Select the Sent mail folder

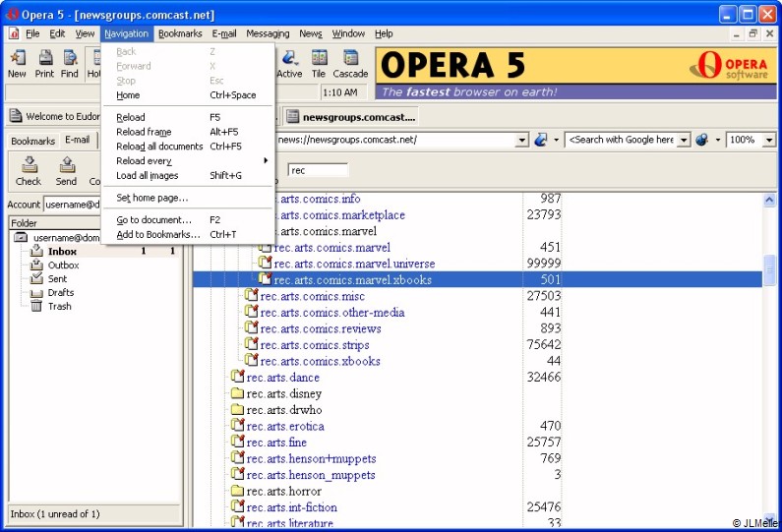(57, 278)
